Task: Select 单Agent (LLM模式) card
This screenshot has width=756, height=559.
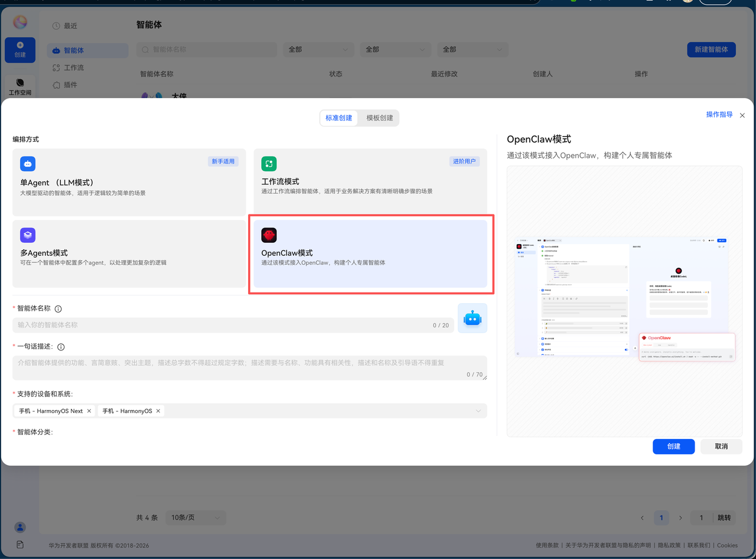Action: 129,182
